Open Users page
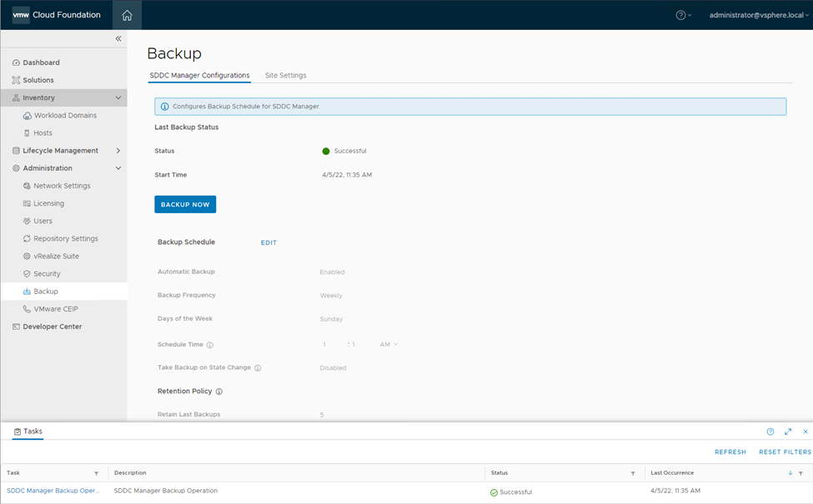This screenshot has height=504, width=813. (x=43, y=222)
